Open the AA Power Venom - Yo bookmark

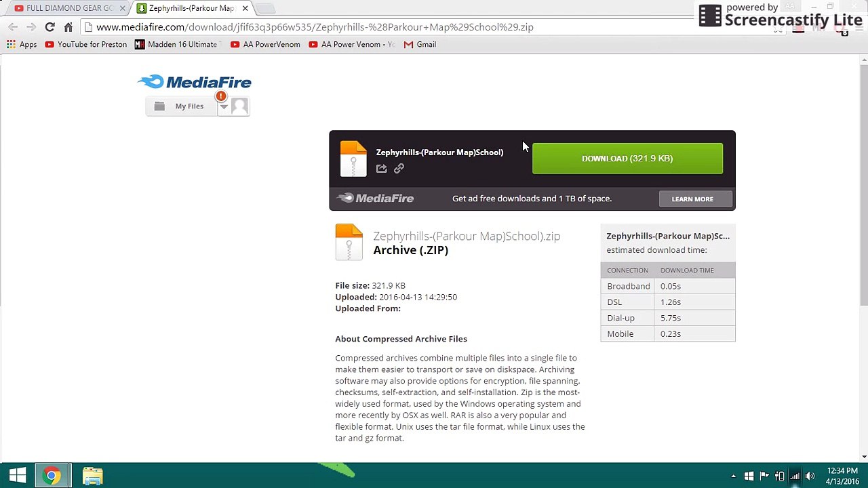pos(351,45)
